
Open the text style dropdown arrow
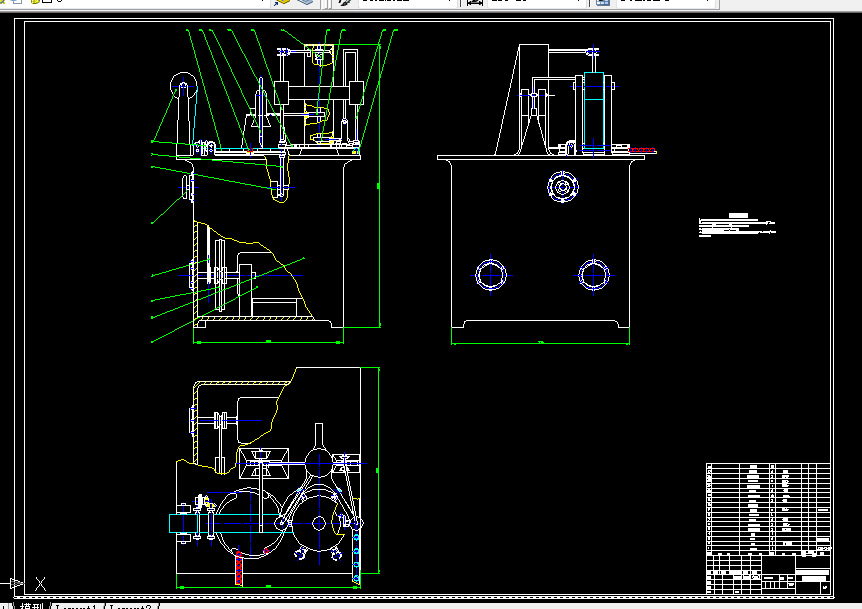450,2
